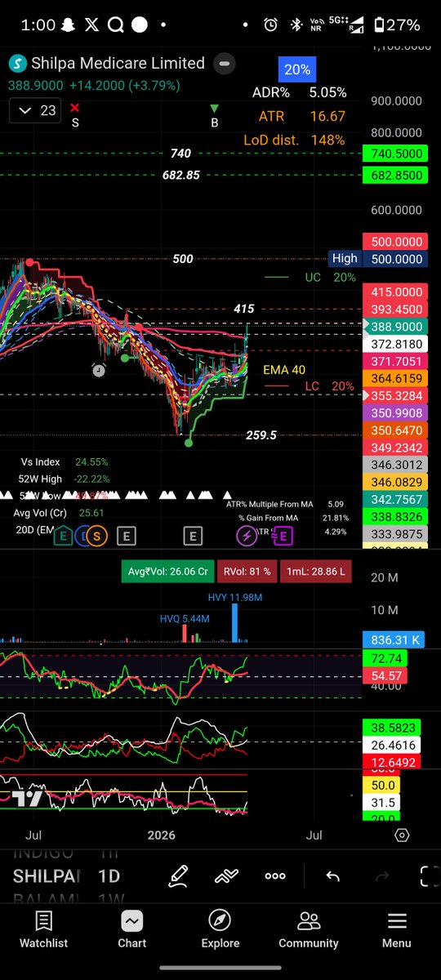Select the drawing pencil tool
Image resolution: width=441 pixels, height=980 pixels.
pyautogui.click(x=179, y=875)
